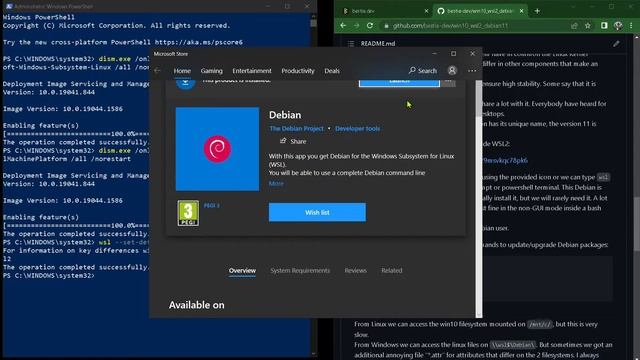Share this page from address bar

click(x=574, y=26)
